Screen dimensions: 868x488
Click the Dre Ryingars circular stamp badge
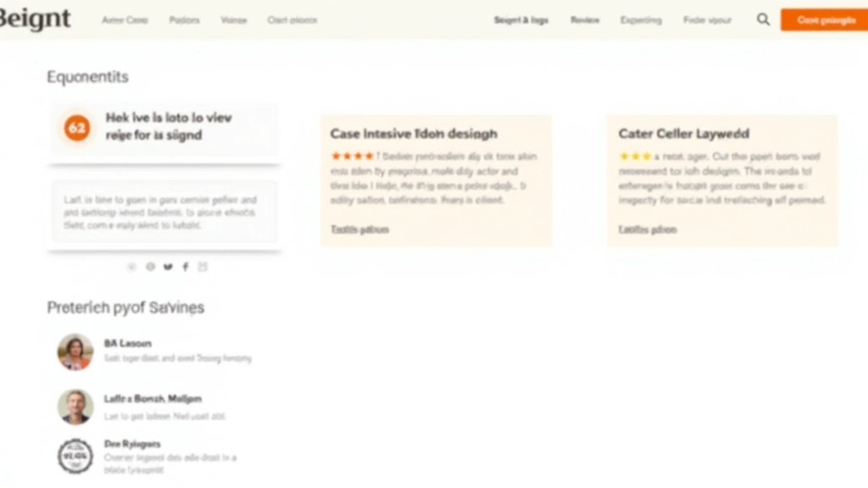pyautogui.click(x=75, y=455)
